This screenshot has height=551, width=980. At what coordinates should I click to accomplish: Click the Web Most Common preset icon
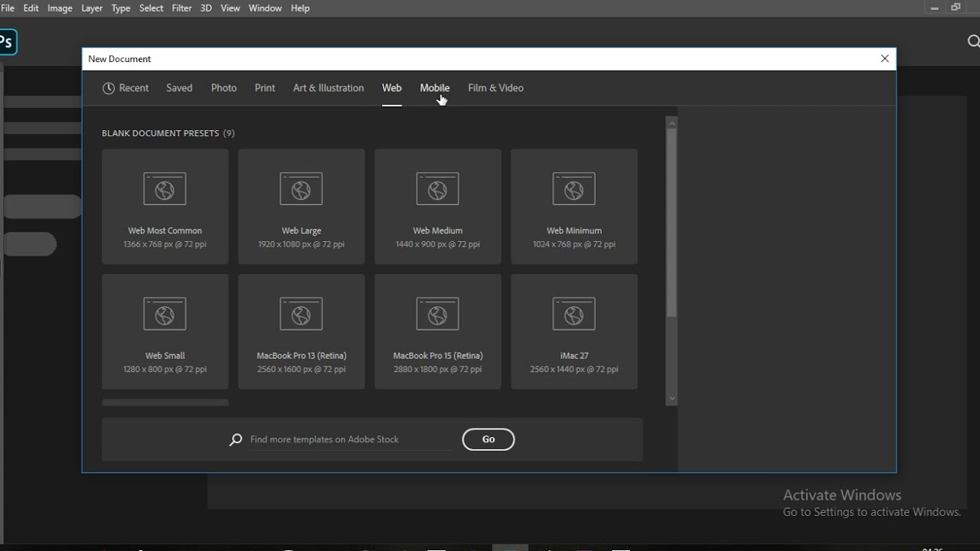click(165, 189)
